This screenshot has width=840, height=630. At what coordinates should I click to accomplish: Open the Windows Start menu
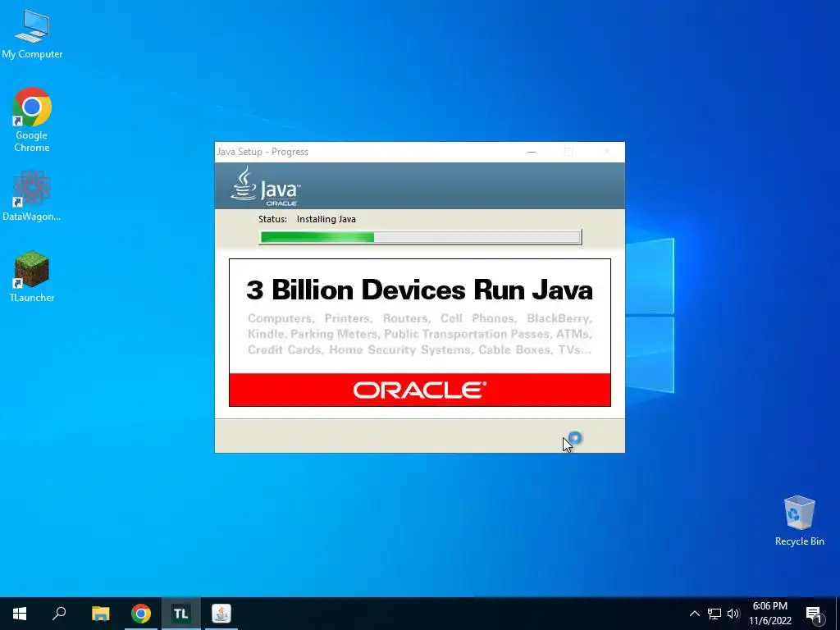coord(20,614)
